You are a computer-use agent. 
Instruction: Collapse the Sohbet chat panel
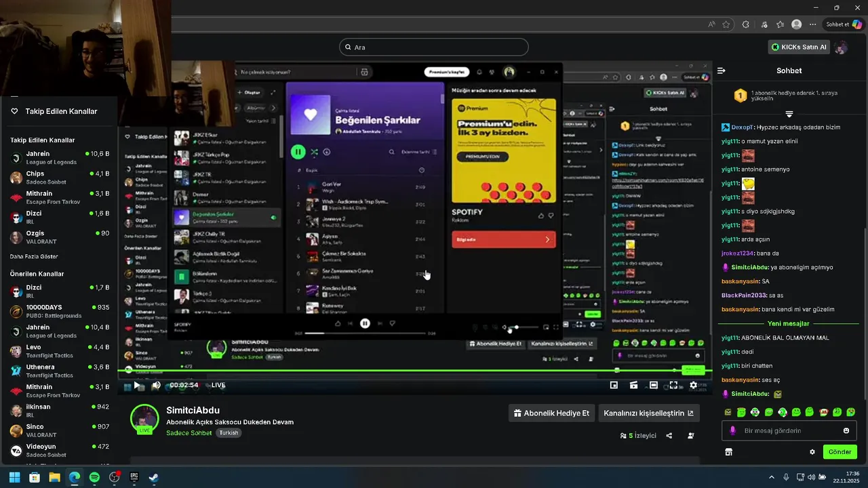(x=722, y=70)
